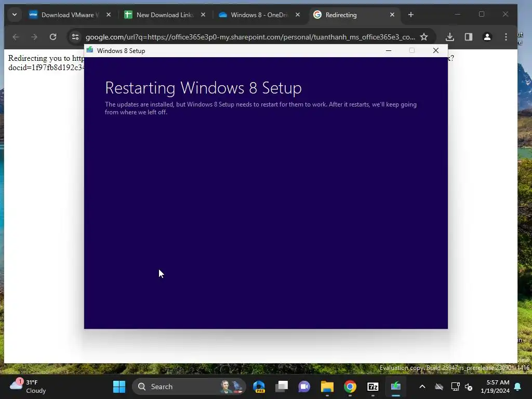Switch to Chrome in taskbar
The width and height of the screenshot is (532, 399).
tap(350, 387)
